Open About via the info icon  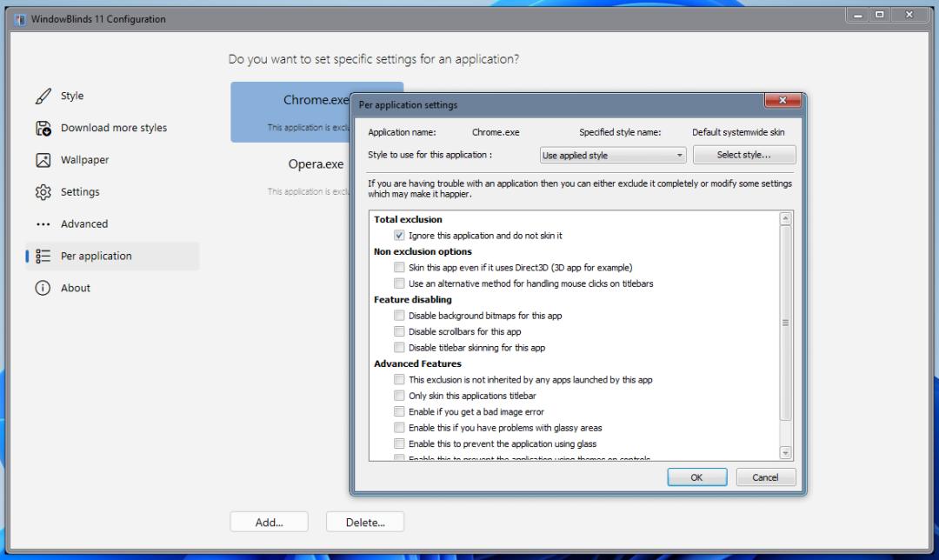[x=42, y=288]
